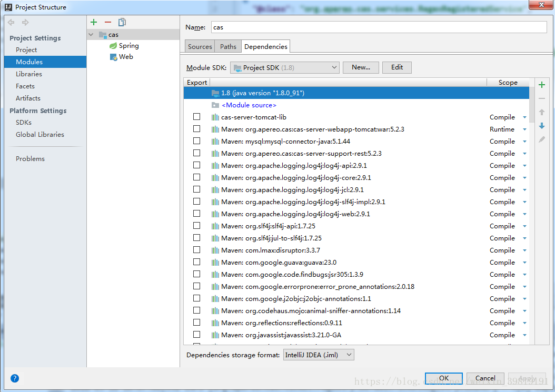
Task: Open help with the question mark icon
Action: (15, 378)
